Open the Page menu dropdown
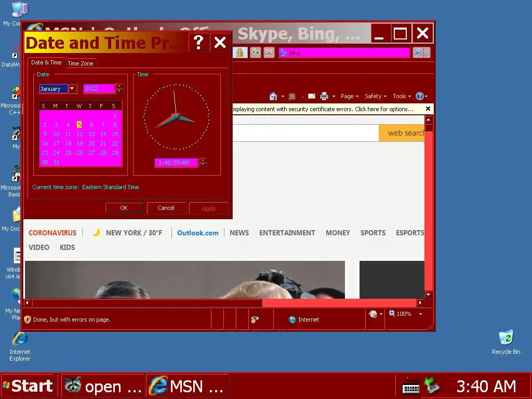This screenshot has width=532, height=399. 350,96
